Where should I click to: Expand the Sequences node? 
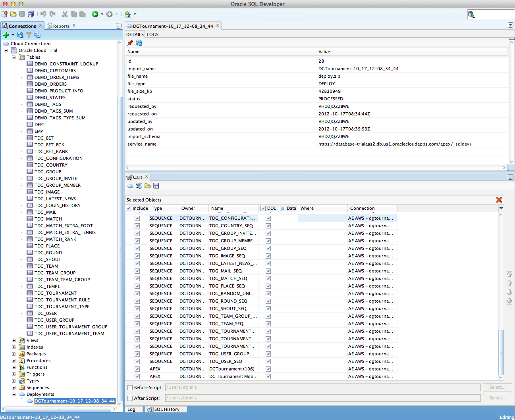click(x=14, y=387)
